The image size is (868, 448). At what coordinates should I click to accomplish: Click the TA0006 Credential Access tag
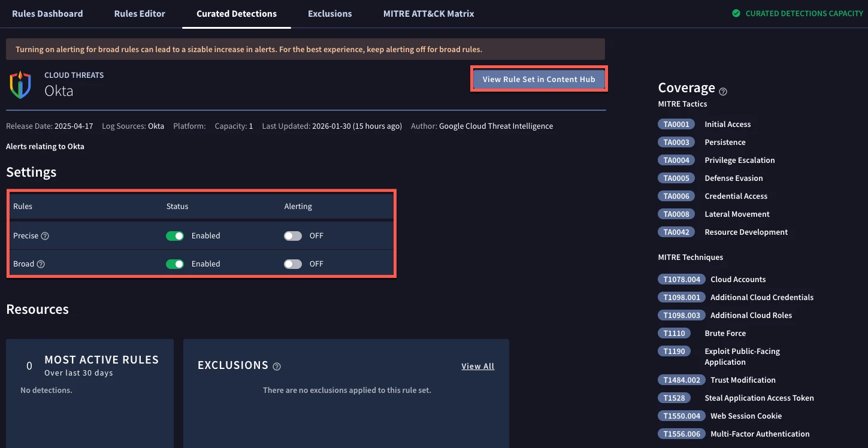click(676, 196)
